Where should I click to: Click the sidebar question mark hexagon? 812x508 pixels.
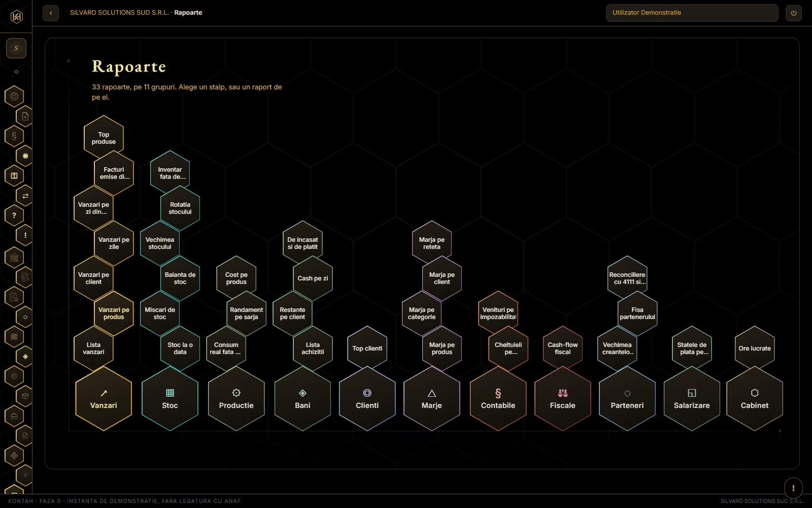[x=14, y=215]
